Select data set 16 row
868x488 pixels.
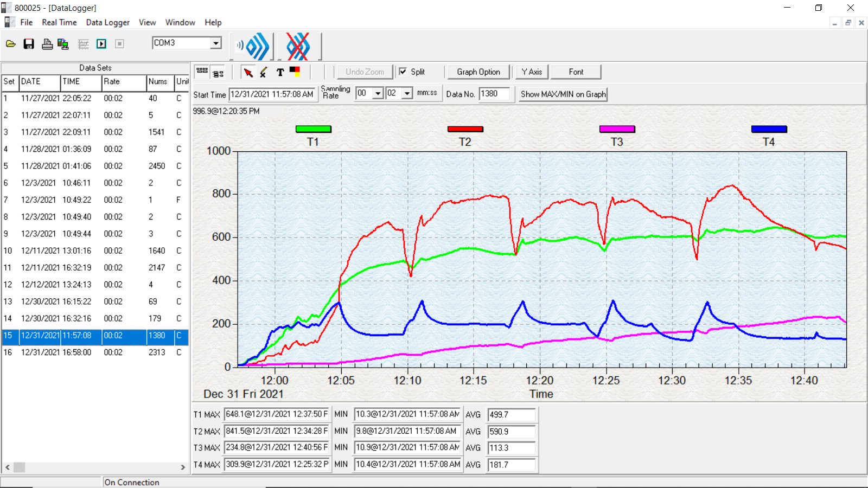95,352
